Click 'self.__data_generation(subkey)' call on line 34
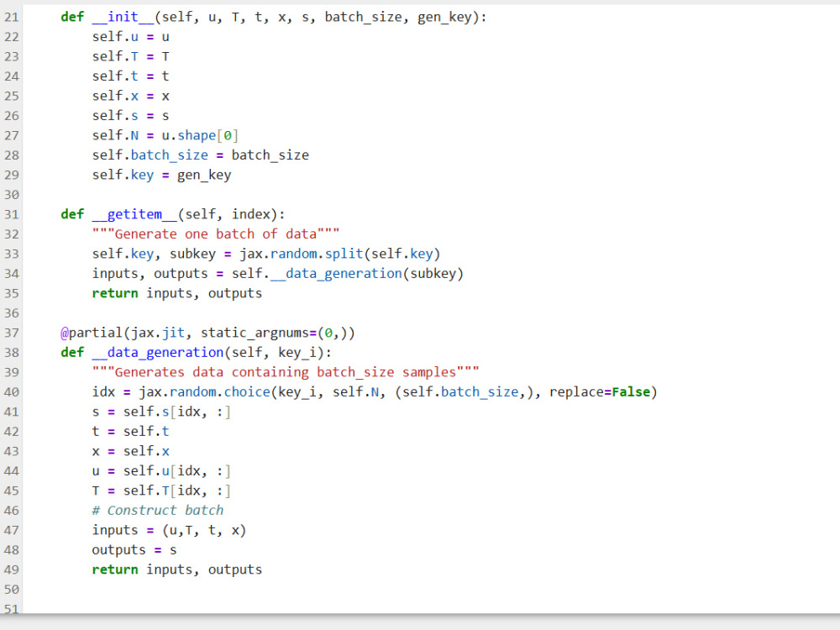840x630 pixels. (347, 274)
